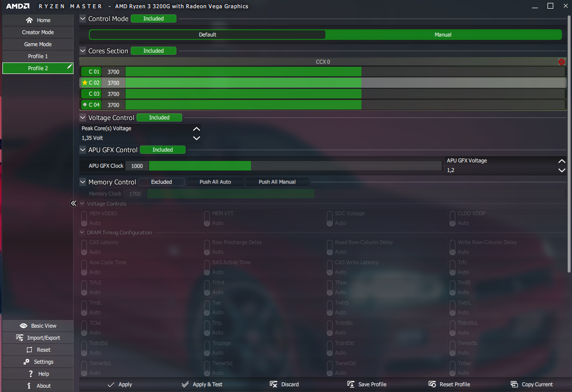
Task: Select Game Mode
Action: (38, 45)
